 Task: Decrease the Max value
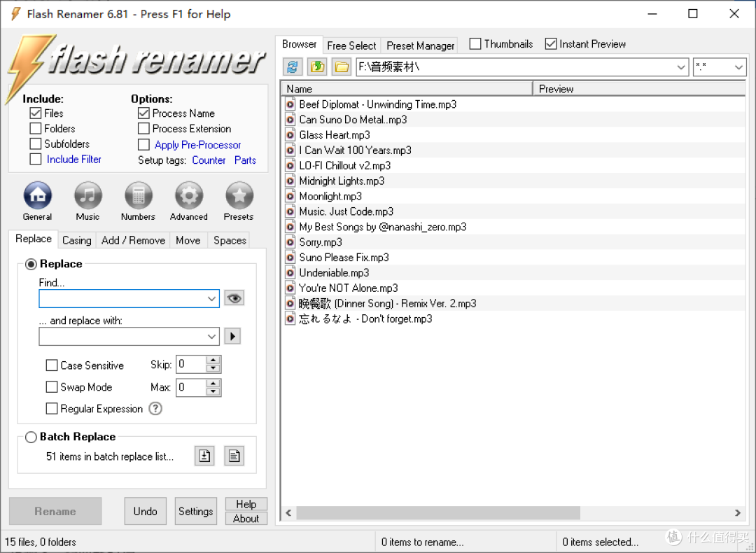213,391
